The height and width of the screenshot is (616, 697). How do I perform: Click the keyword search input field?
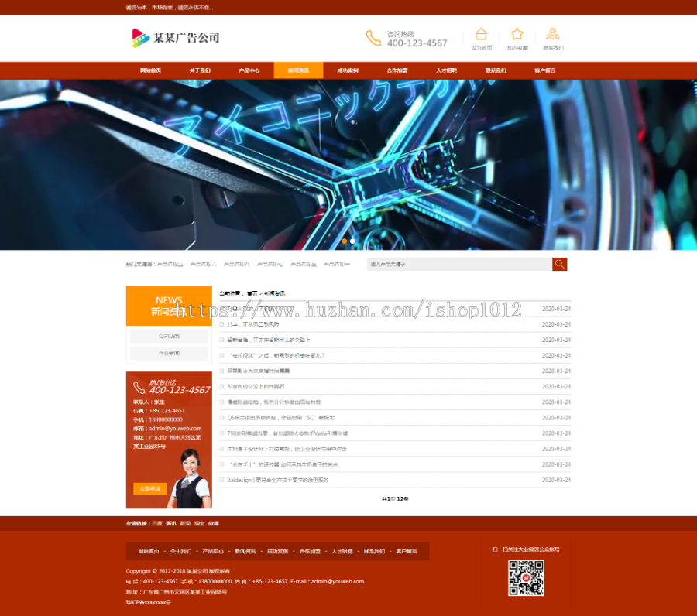pyautogui.click(x=457, y=264)
